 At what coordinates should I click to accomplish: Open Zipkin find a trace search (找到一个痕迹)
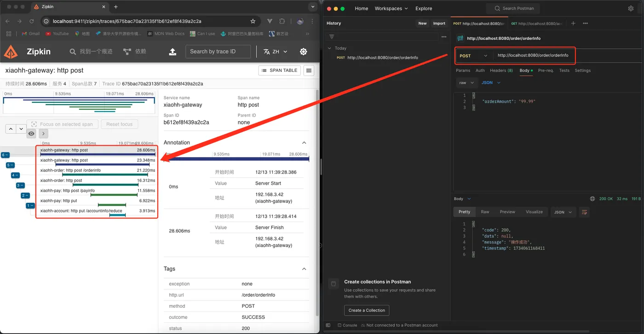91,52
